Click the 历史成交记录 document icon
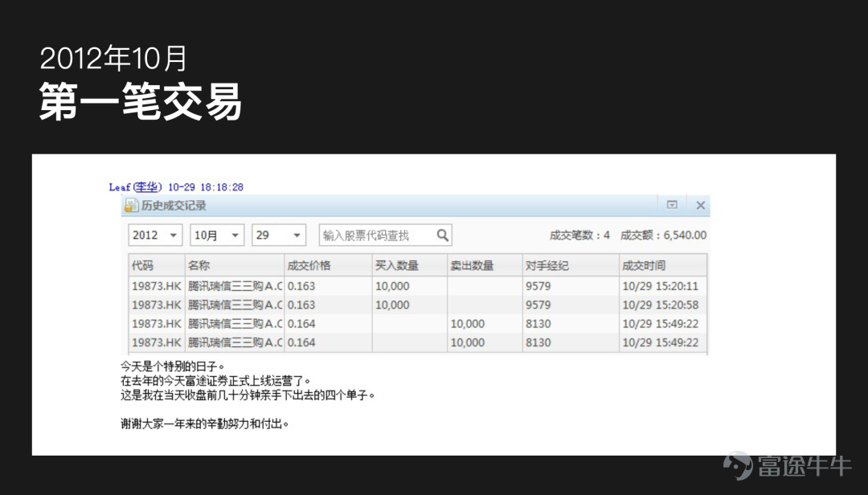Viewport: 868px width, 495px height. pyautogui.click(x=131, y=206)
